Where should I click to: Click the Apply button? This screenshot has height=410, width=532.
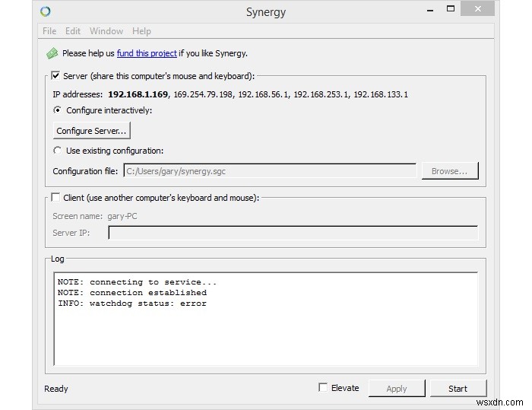397,389
